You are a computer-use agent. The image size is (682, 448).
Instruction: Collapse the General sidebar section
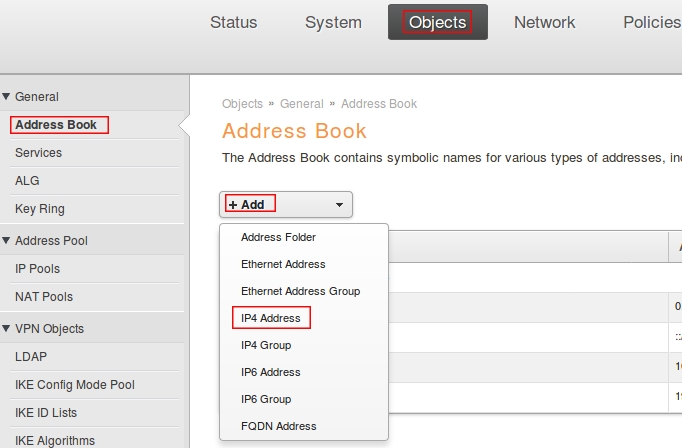(x=36, y=97)
